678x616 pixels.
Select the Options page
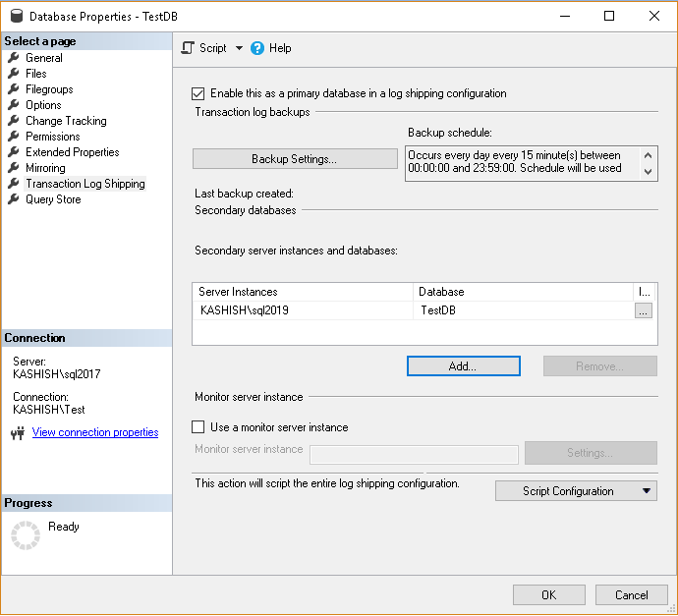pyautogui.click(x=43, y=105)
